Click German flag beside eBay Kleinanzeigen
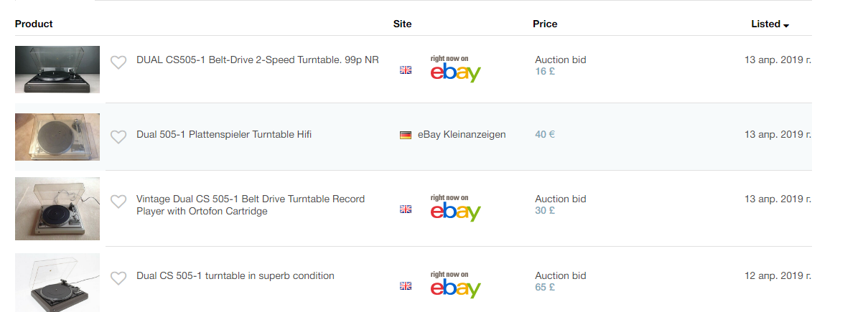This screenshot has height=312, width=868. point(406,135)
